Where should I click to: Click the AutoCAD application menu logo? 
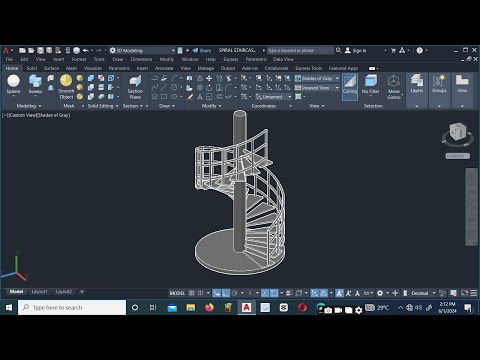[x=6, y=50]
